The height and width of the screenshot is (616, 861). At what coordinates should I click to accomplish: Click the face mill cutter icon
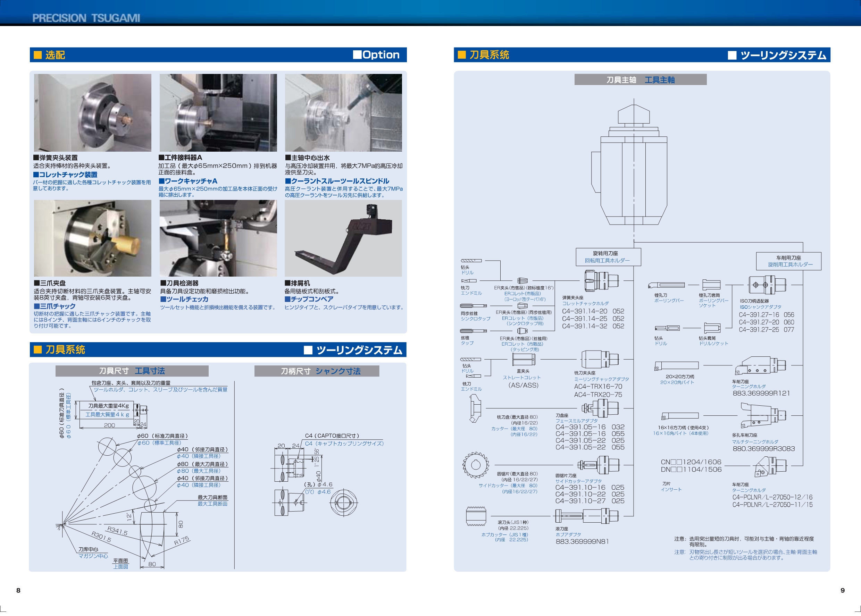tap(475, 408)
